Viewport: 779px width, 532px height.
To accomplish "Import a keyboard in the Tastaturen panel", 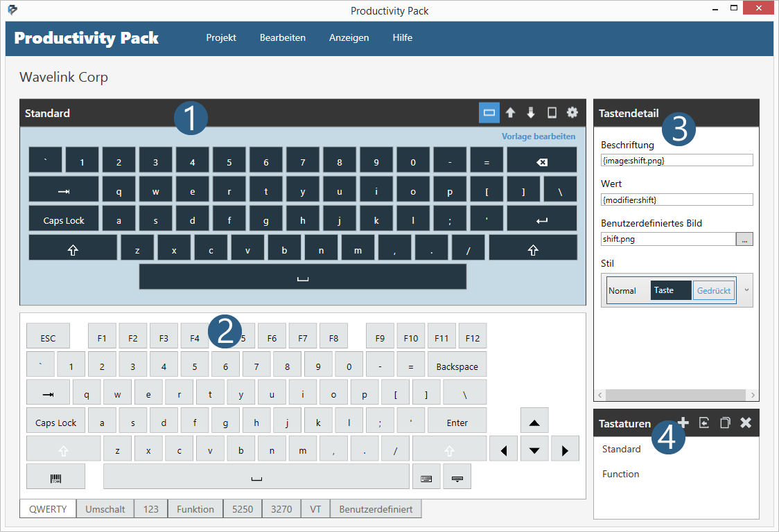I will tap(704, 423).
